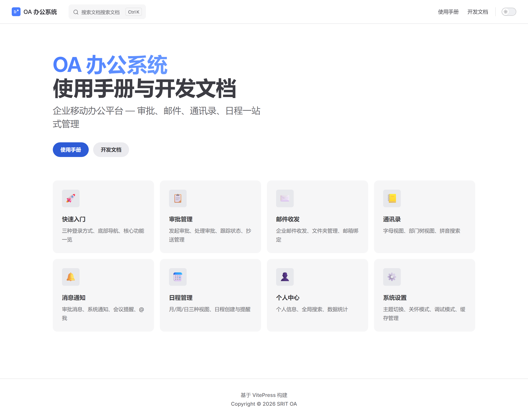This screenshot has width=528, height=420.
Task: Click the blue 使用手册 hero button
Action: (71, 149)
